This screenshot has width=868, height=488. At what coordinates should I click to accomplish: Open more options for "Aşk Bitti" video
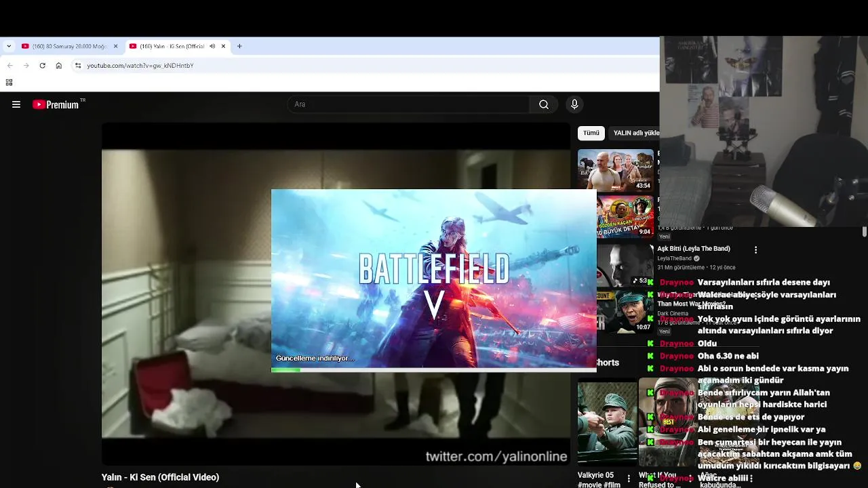coord(755,249)
